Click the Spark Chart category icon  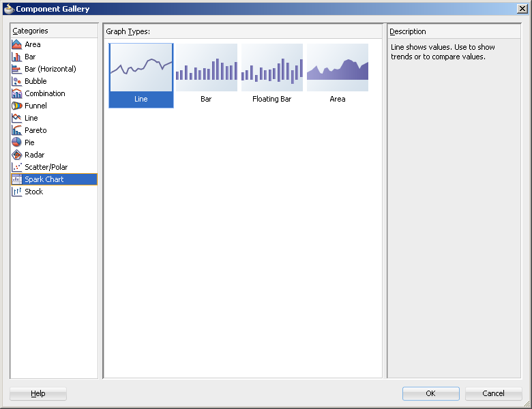(x=16, y=179)
